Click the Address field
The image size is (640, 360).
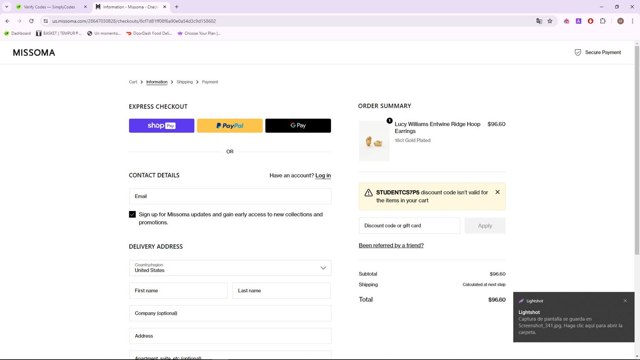pos(230,336)
